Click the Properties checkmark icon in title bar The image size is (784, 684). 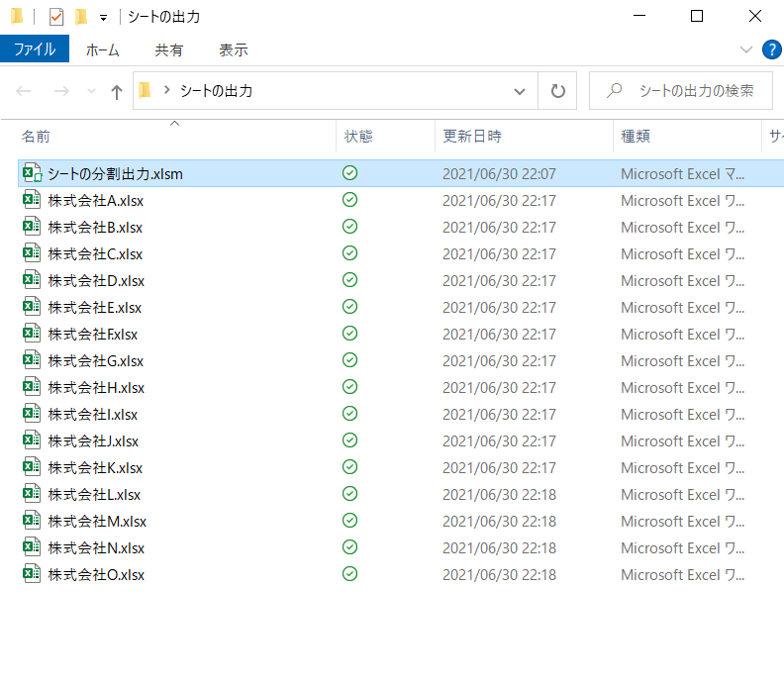point(56,17)
